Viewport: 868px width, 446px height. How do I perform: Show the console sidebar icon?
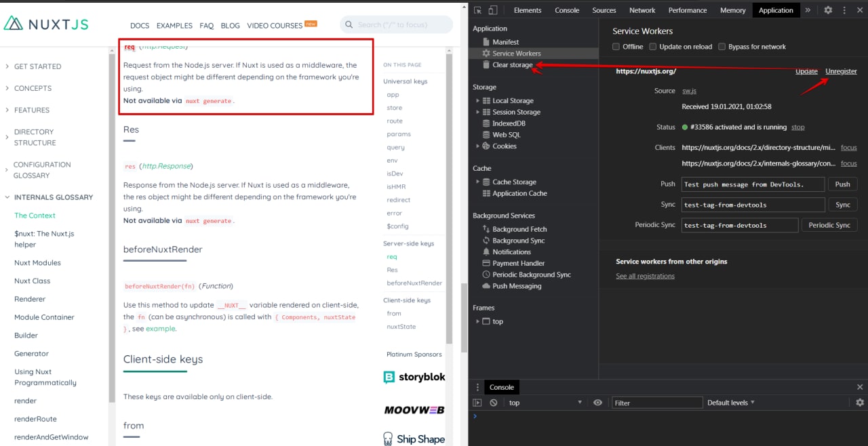477,403
